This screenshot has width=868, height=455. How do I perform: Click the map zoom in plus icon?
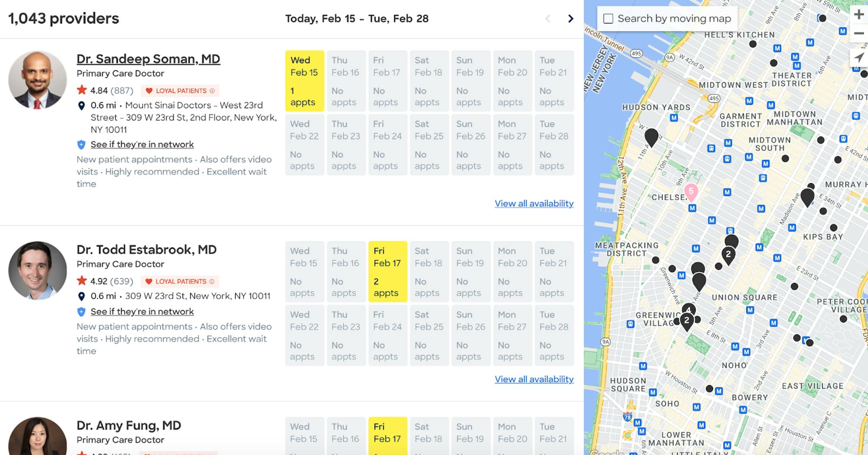tap(858, 14)
